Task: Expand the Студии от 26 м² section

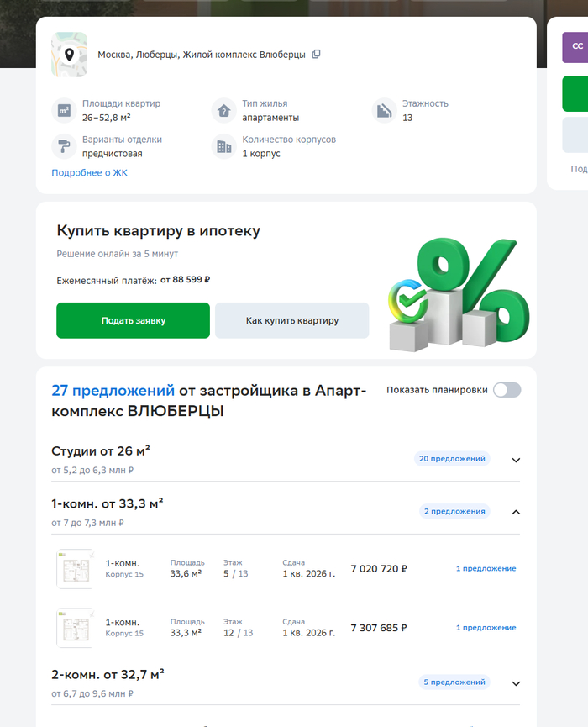Action: 516,460
